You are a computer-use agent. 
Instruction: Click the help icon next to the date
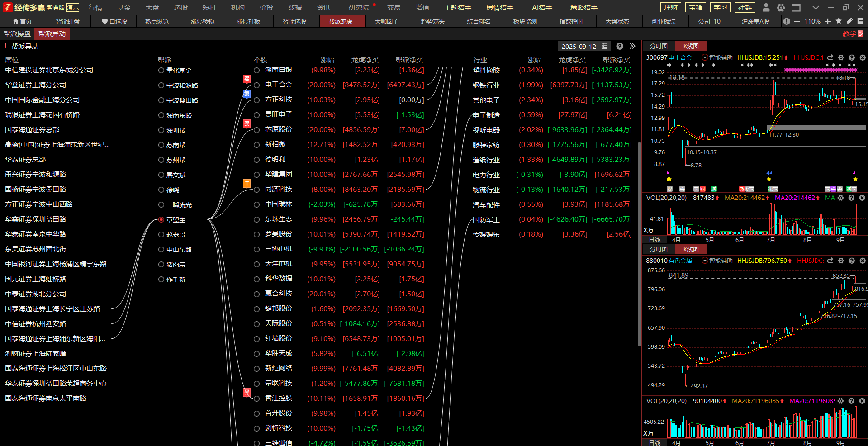pyautogui.click(x=620, y=46)
